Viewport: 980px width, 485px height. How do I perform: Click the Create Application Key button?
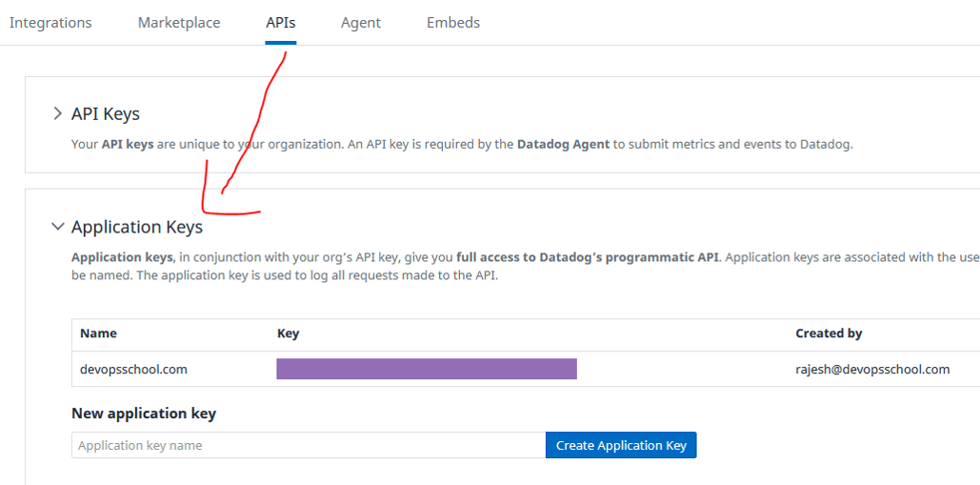(x=621, y=445)
